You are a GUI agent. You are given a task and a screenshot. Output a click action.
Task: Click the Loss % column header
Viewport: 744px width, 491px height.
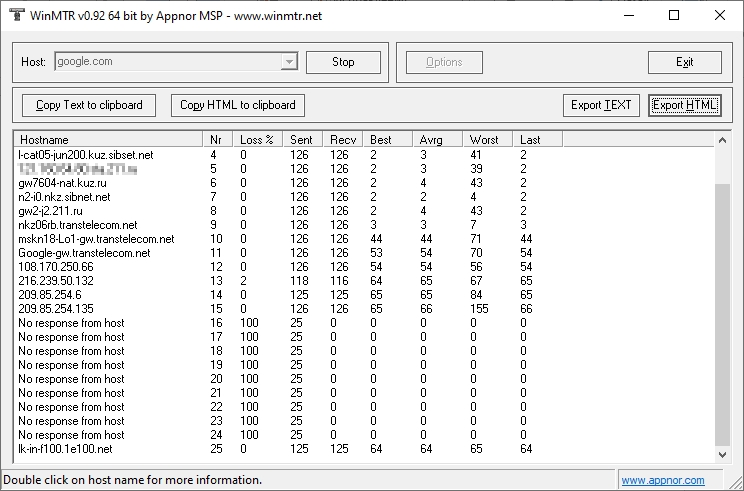258,139
